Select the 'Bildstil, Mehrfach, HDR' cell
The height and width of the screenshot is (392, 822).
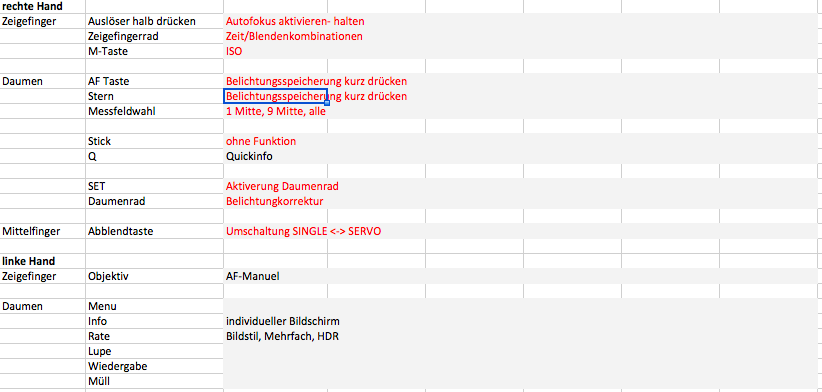pos(276,336)
